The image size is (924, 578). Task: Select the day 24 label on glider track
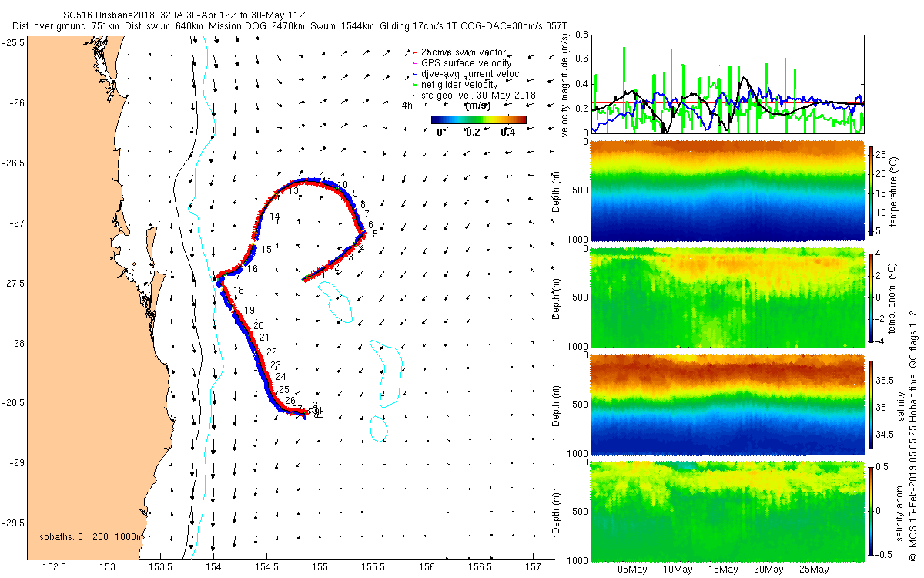click(280, 376)
